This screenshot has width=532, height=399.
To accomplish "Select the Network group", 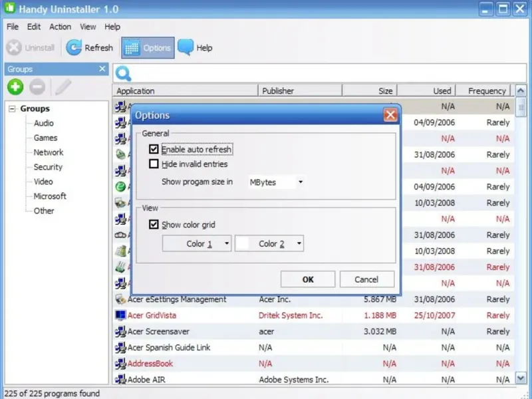I will coord(49,152).
